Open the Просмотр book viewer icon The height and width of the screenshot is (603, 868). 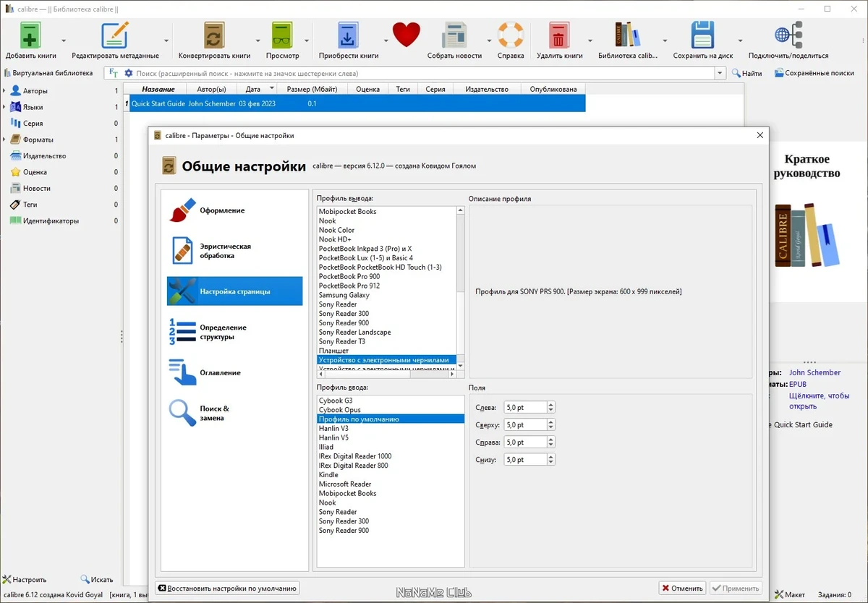(x=282, y=35)
